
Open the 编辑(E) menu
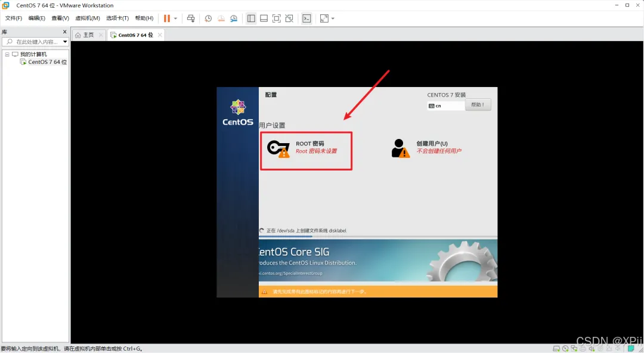[36, 18]
